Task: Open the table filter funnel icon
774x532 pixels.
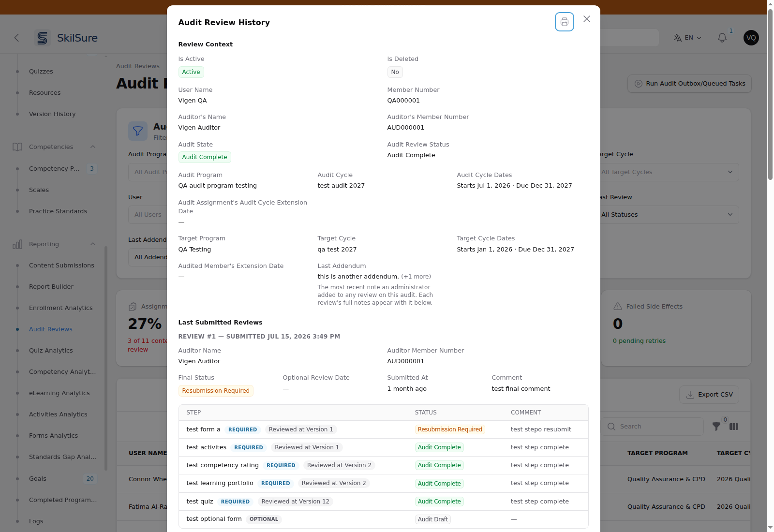Action: click(716, 427)
